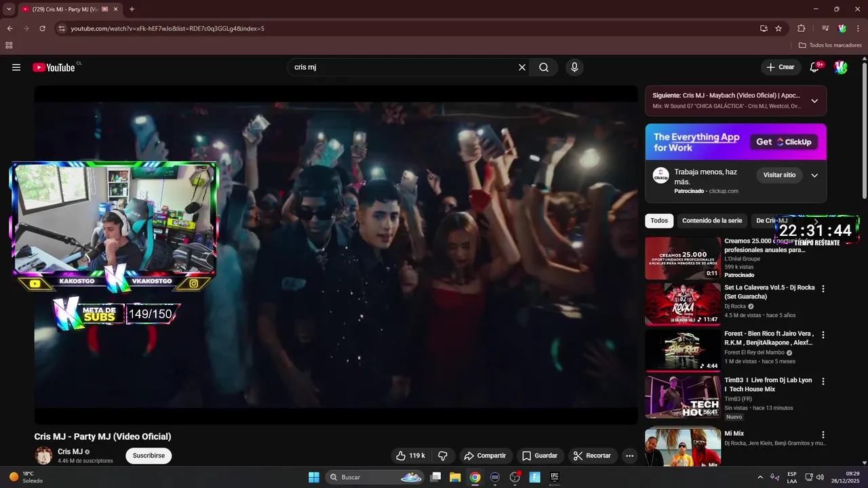Open Task View on taskbar
868x488 pixels.
(x=436, y=477)
